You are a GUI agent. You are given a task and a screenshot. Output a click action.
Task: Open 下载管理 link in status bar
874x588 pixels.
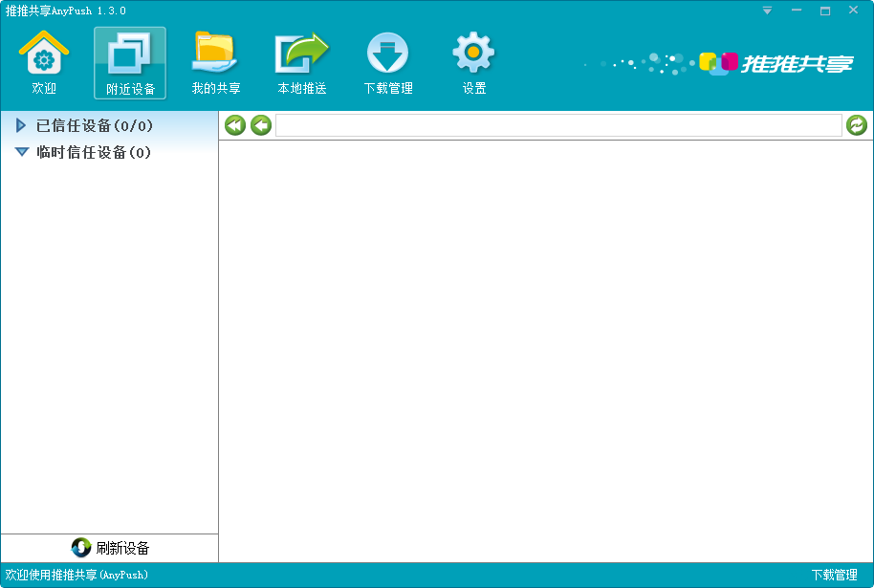coord(834,576)
